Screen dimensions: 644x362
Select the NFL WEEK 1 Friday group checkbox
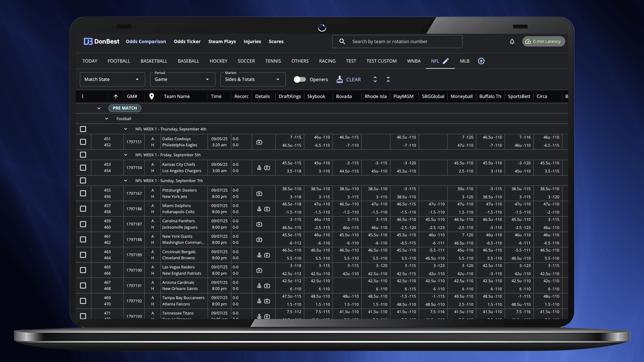pos(83,155)
